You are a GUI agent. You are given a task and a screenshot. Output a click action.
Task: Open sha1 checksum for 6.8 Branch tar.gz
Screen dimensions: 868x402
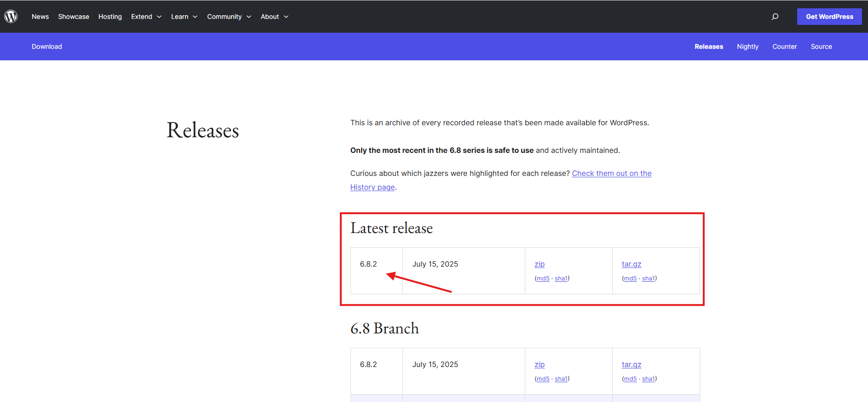click(x=649, y=379)
